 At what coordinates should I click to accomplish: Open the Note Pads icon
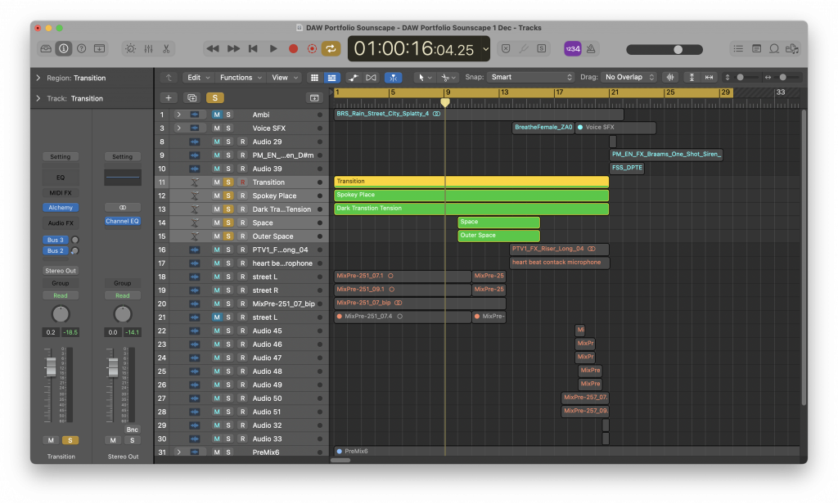[x=756, y=48]
